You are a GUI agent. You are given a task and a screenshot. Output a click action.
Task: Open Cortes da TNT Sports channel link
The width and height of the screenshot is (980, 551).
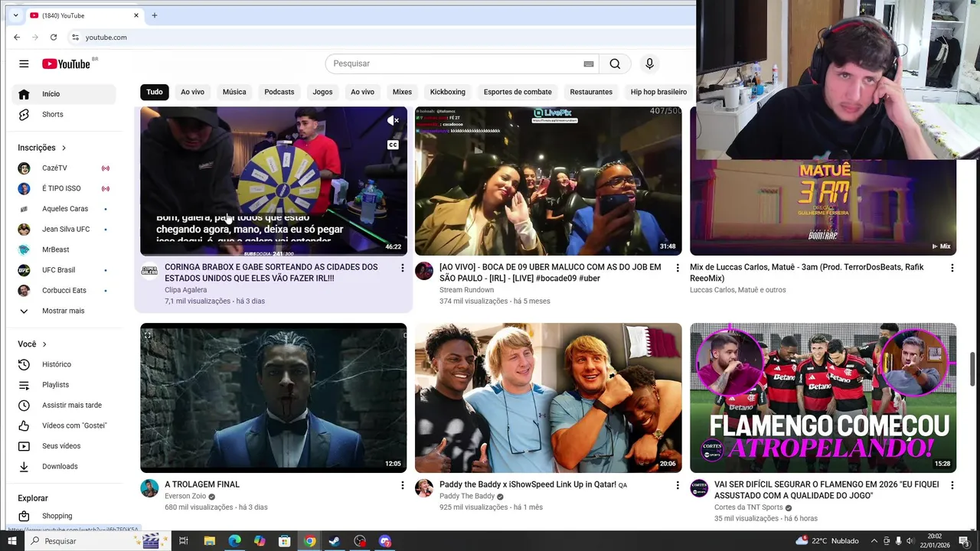click(749, 507)
